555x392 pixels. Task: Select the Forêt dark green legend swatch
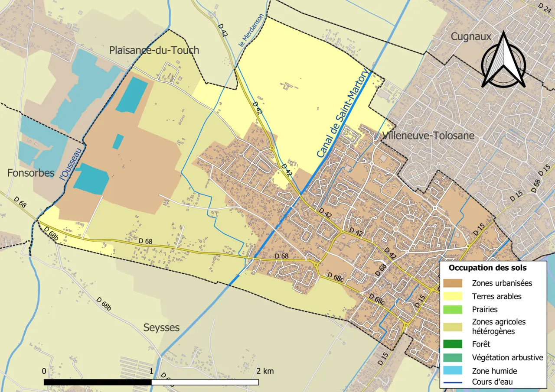click(453, 344)
